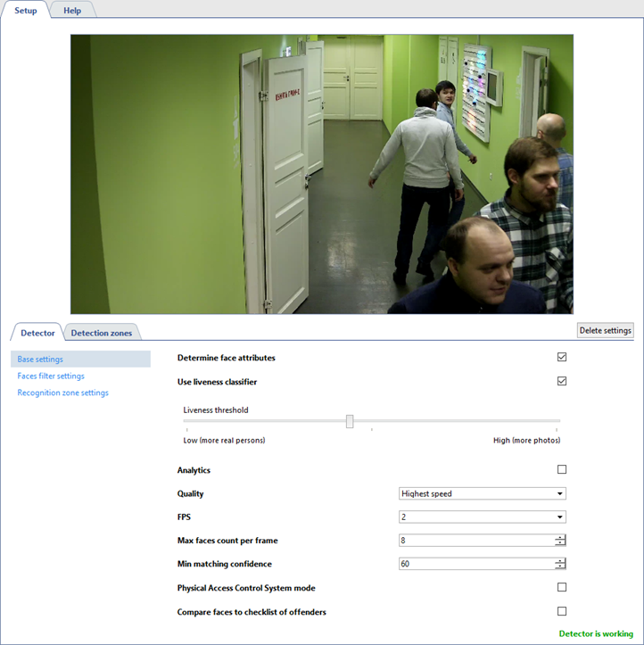
Task: Click the Liveness threshold slider handle
Action: coord(350,421)
